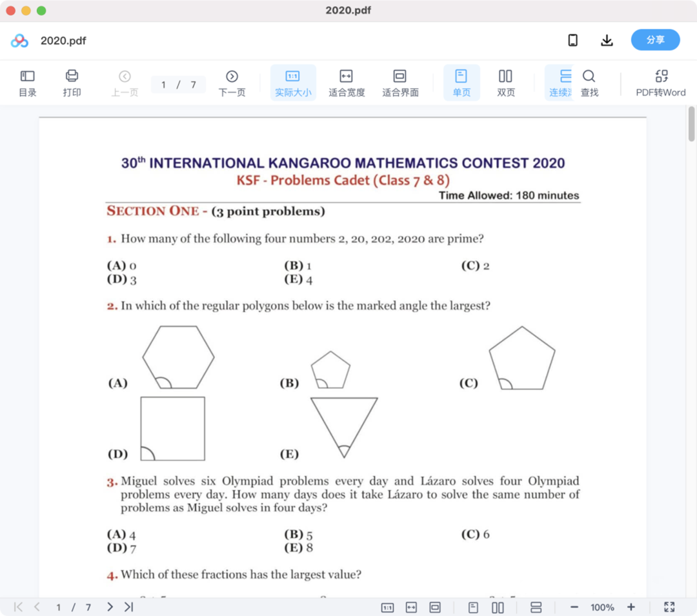Click the fit width icon in bottom bar

412,607
